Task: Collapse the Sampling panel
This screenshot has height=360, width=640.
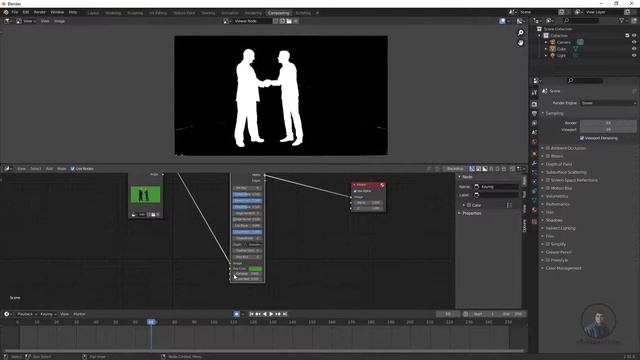Action: (543, 113)
